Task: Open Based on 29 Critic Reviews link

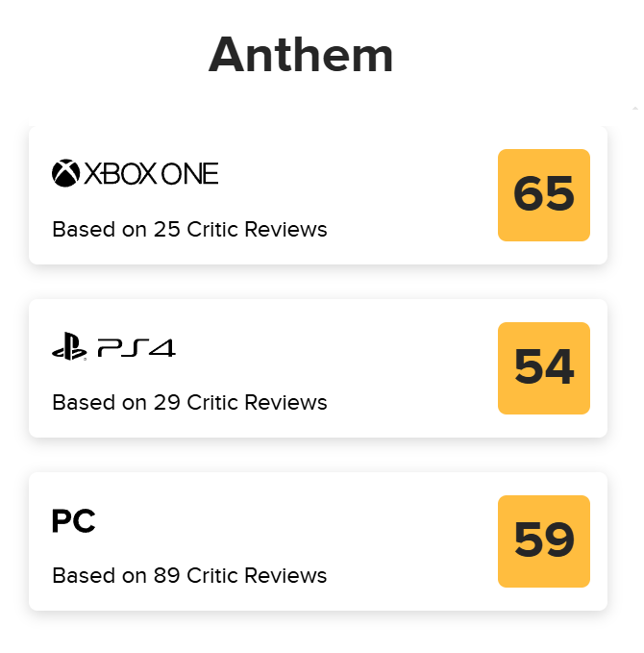Action: tap(189, 403)
